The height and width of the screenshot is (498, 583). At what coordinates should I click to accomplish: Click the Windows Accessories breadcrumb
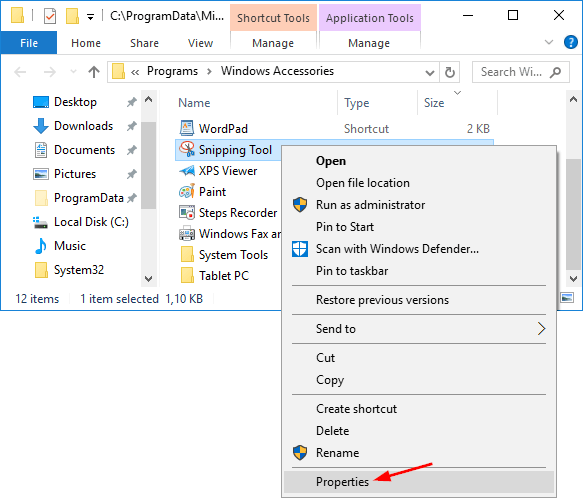coord(277,71)
